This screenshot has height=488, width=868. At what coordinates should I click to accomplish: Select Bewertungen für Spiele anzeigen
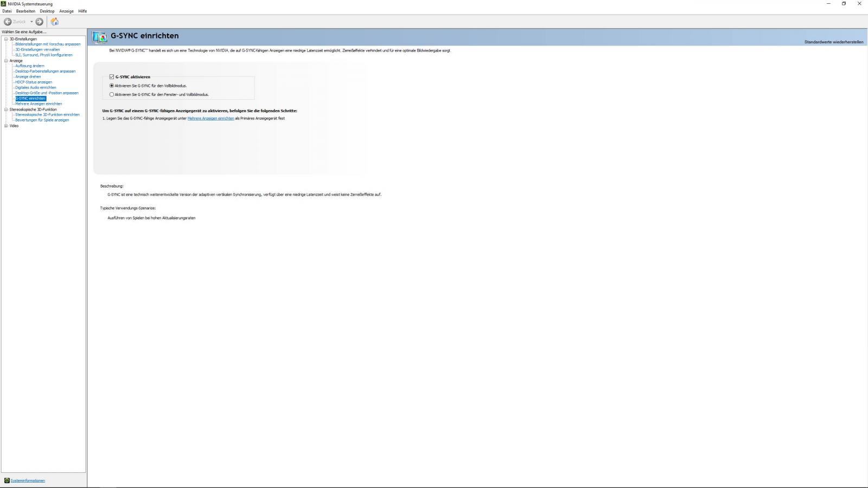[42, 120]
